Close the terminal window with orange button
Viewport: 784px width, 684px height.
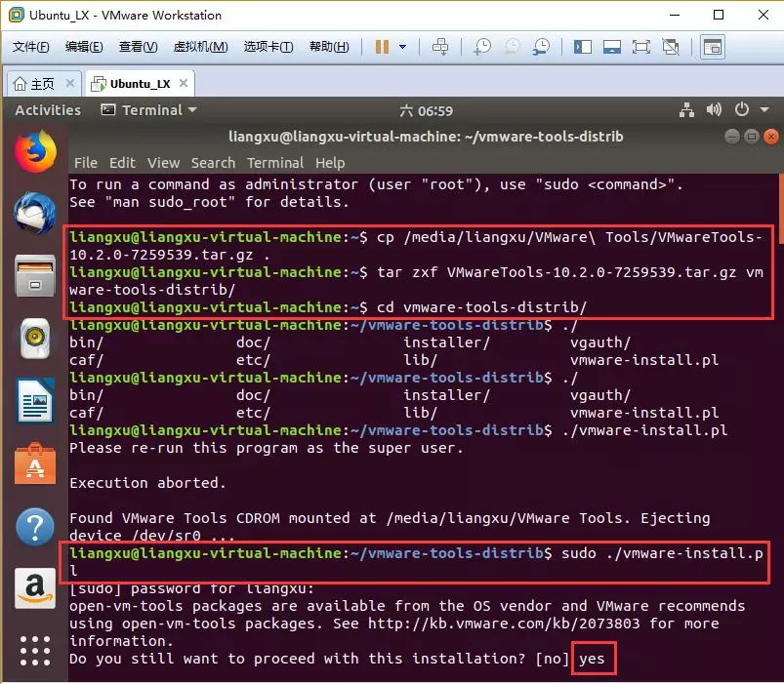pos(771,137)
